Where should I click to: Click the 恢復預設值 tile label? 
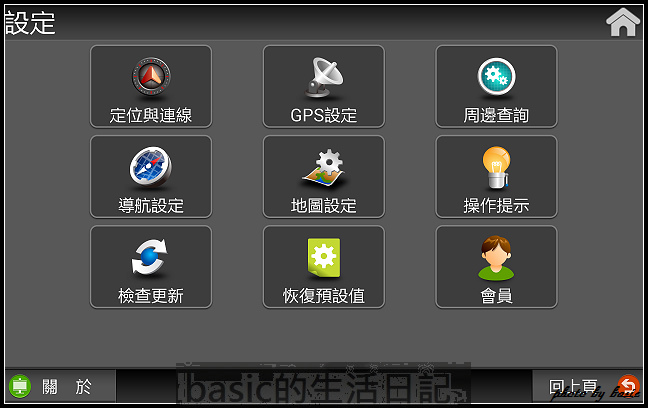(324, 296)
